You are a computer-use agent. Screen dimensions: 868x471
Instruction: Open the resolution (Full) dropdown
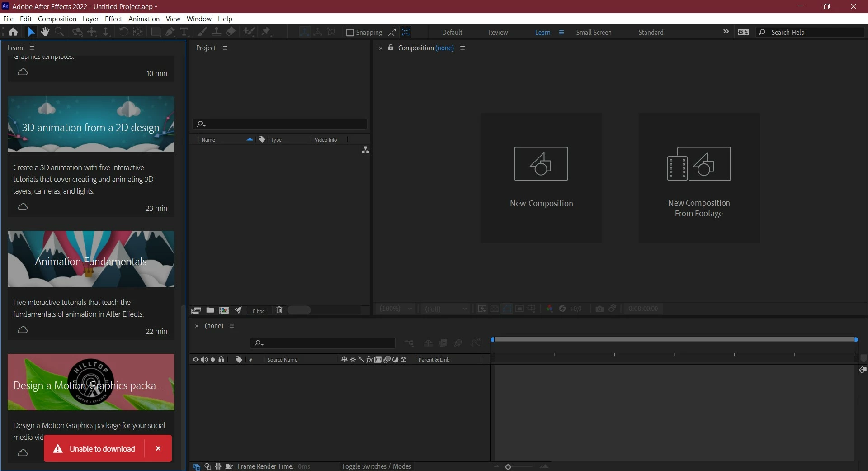[x=445, y=309]
